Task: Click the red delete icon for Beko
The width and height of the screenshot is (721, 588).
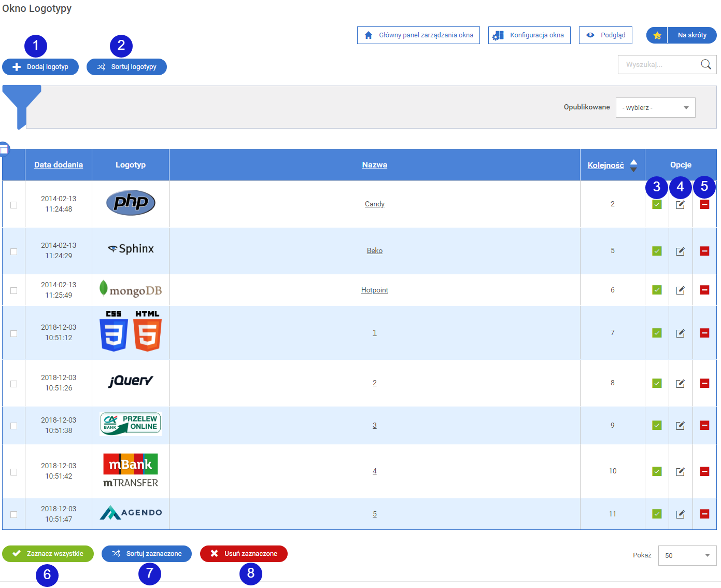Action: coord(704,251)
